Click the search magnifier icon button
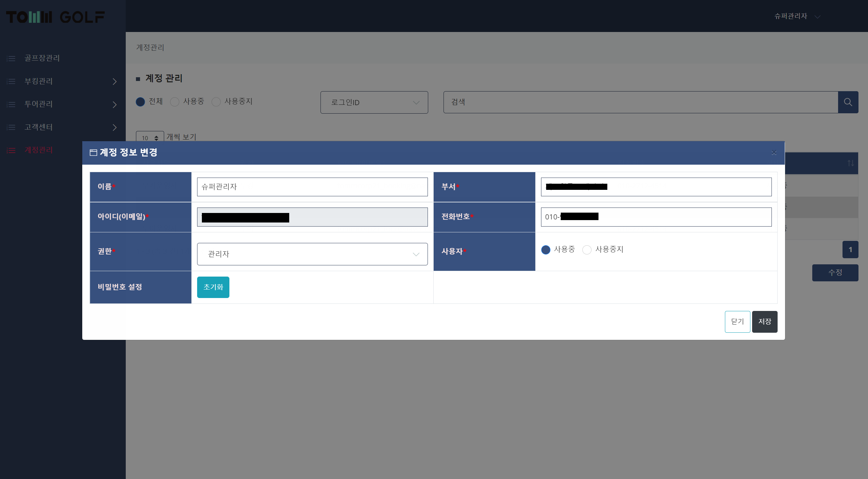The image size is (868, 479). (x=848, y=102)
